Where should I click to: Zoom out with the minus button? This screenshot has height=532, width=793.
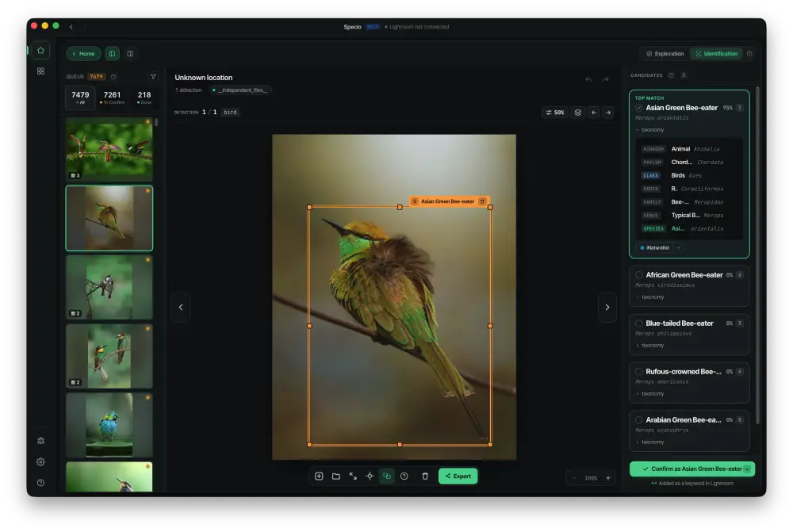(574, 478)
